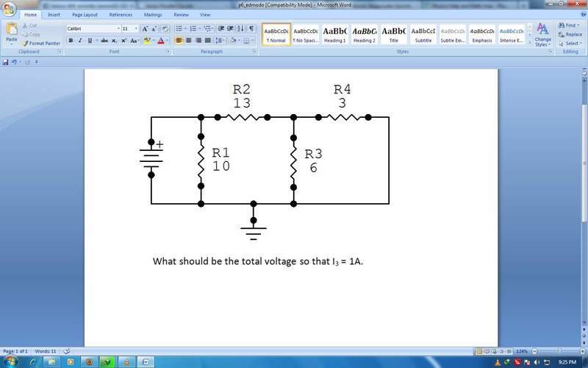The width and height of the screenshot is (588, 368).
Task: Apply the No Spacing style
Action: (x=306, y=34)
